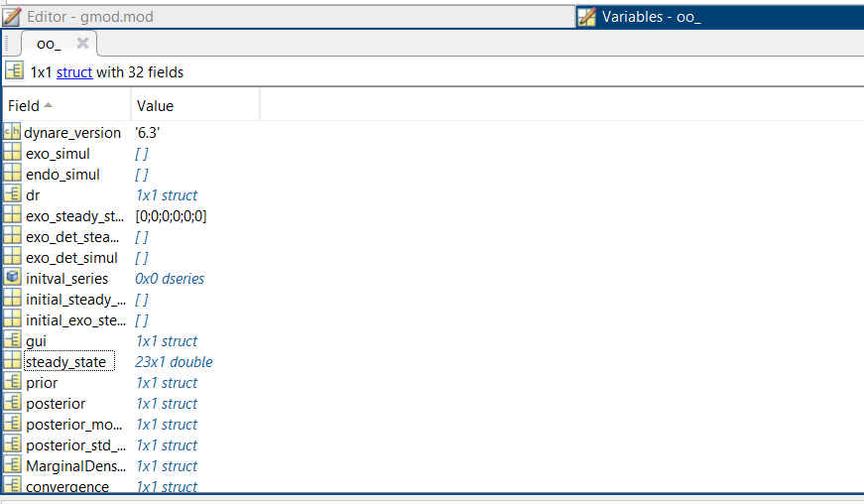Click the 0x0 dseries value
864x504 pixels.
(x=170, y=279)
